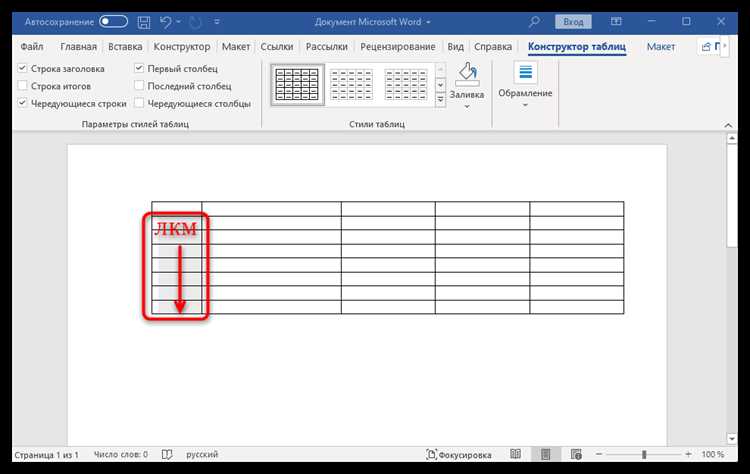Select the second table style thumbnail
The width and height of the screenshot is (750, 474).
[352, 85]
